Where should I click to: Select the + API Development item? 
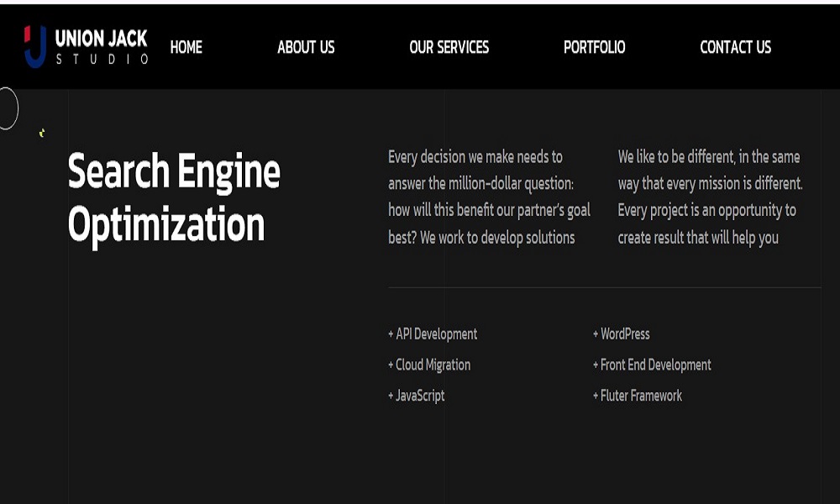433,334
